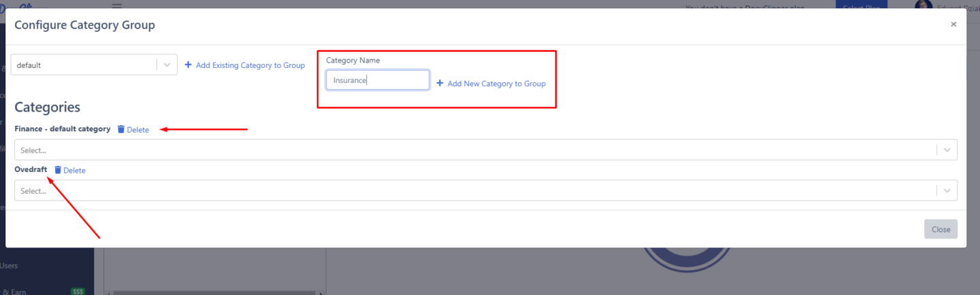Open the 'default' category dropdown
Screen dimensions: 980x295
coord(95,65)
